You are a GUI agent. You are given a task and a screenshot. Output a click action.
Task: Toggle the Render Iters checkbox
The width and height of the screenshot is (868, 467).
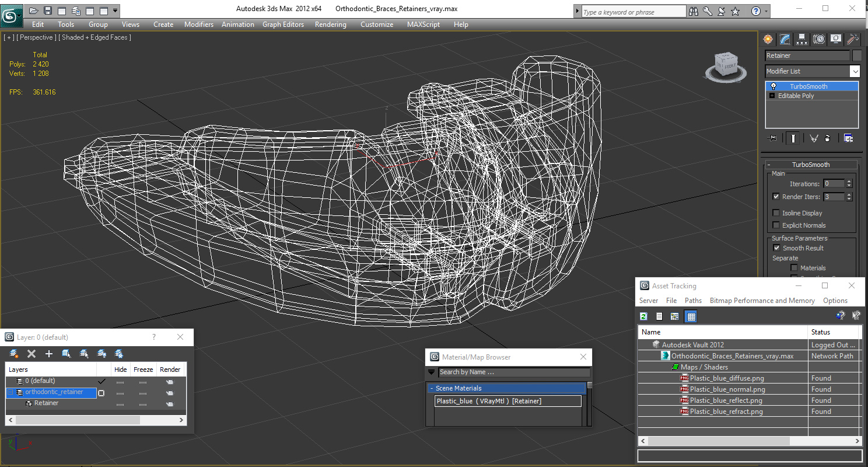coord(776,197)
